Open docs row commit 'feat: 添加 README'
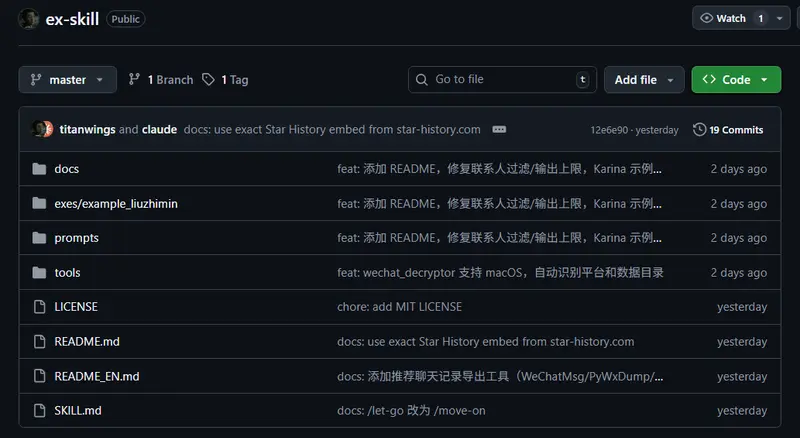The image size is (800, 438). coord(499,169)
